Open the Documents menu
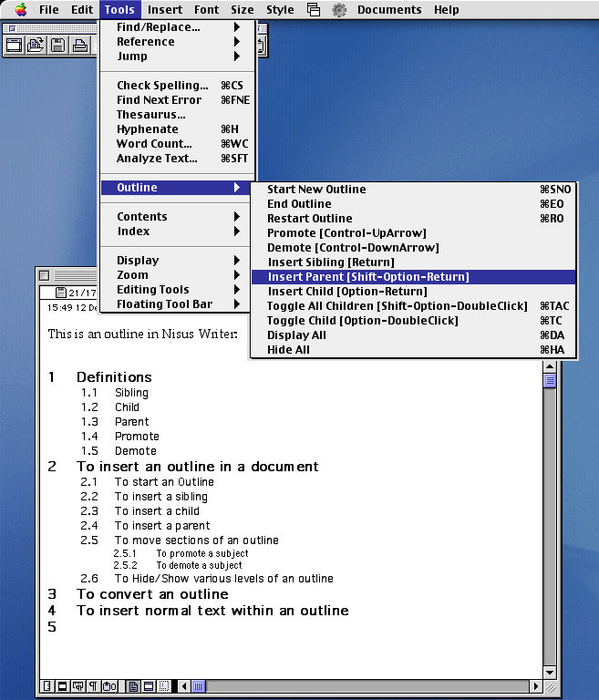 tap(389, 9)
